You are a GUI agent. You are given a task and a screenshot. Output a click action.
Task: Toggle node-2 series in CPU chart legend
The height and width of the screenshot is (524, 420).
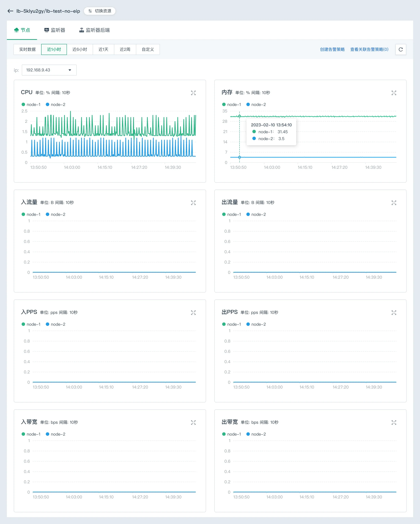pos(56,105)
